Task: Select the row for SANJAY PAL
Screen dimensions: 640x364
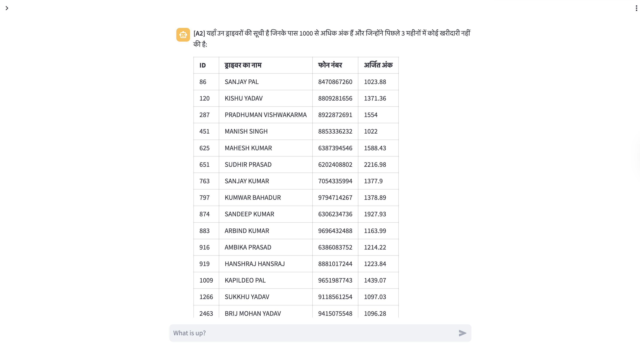Action: point(242,82)
